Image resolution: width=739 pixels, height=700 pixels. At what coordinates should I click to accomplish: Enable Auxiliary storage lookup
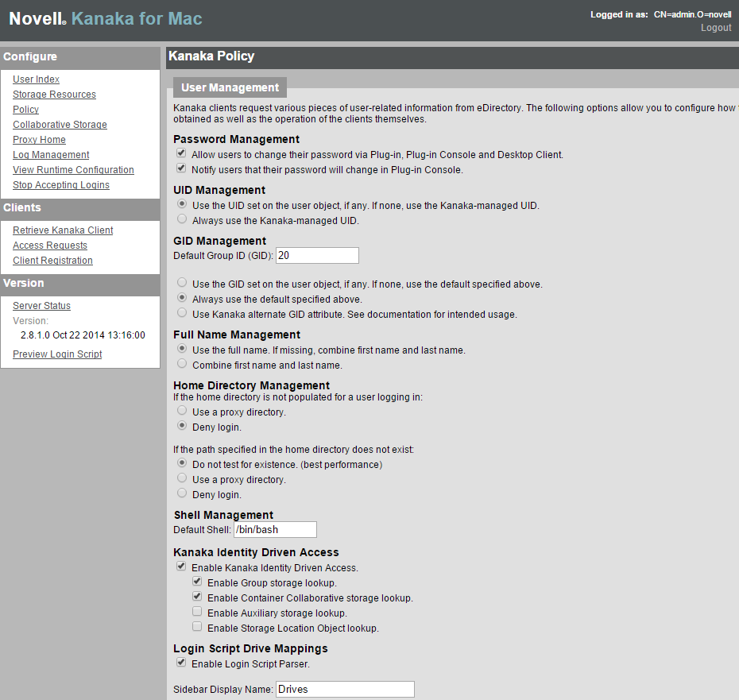click(x=197, y=611)
